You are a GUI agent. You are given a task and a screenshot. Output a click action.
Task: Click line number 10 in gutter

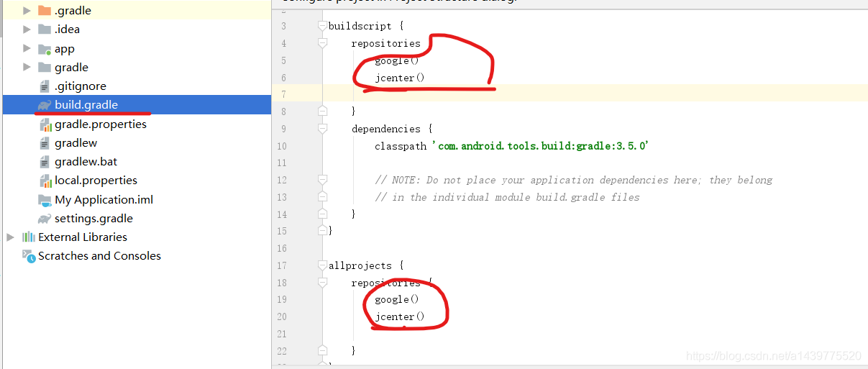[x=280, y=146]
